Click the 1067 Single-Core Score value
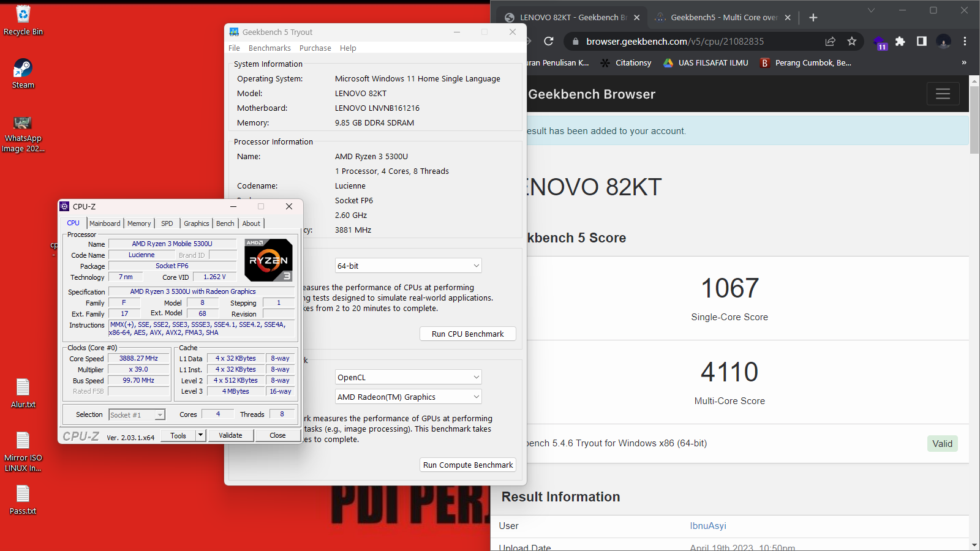This screenshot has width=980, height=551. [729, 288]
